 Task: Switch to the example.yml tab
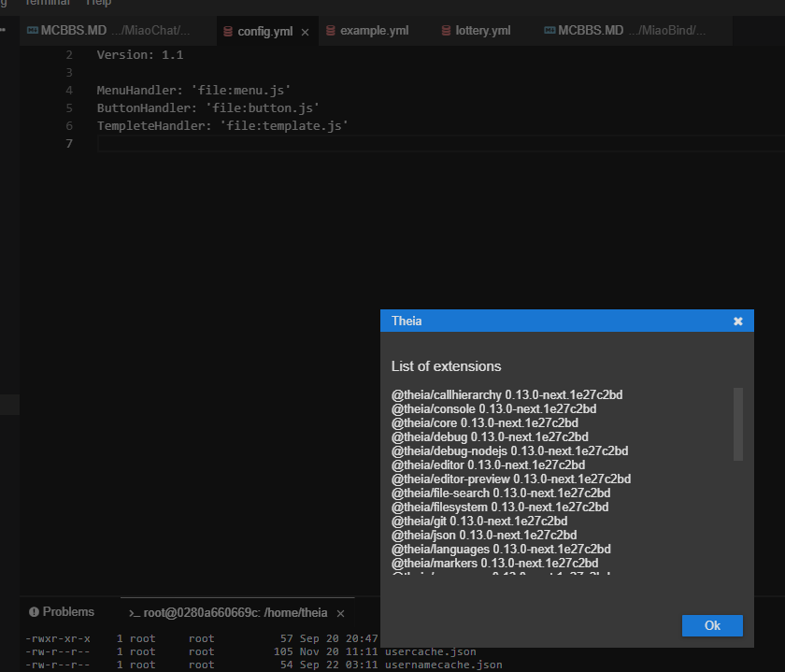pyautogui.click(x=369, y=30)
